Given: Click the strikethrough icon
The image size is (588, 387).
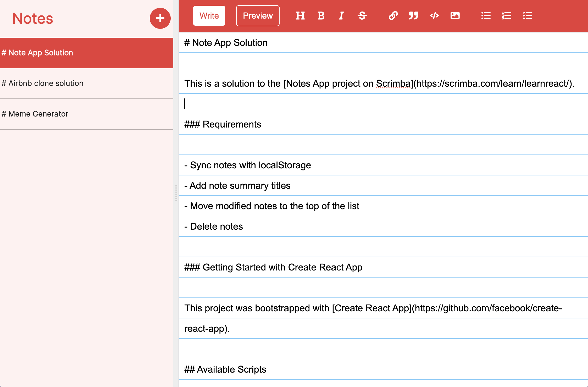Looking at the screenshot, I should [x=362, y=16].
